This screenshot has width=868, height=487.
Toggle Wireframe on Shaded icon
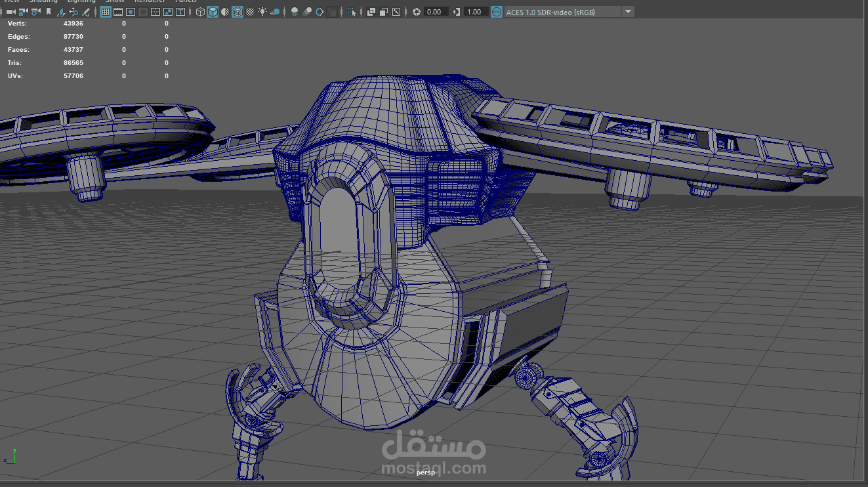pyautogui.click(x=238, y=12)
